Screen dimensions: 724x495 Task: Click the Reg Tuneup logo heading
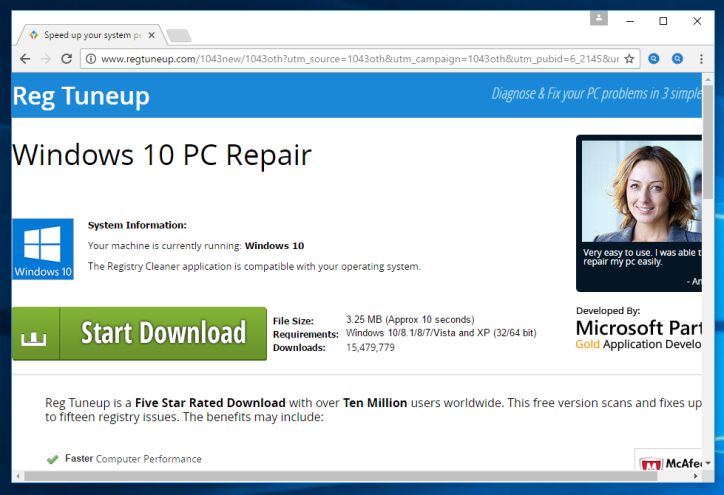(x=81, y=96)
